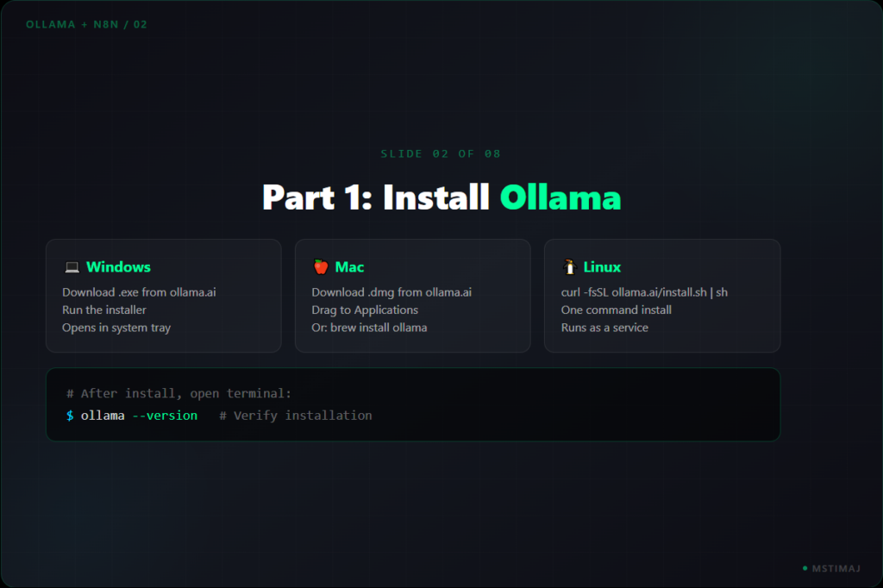Click 'Run the installer' line
The image size is (883, 588).
(x=104, y=310)
